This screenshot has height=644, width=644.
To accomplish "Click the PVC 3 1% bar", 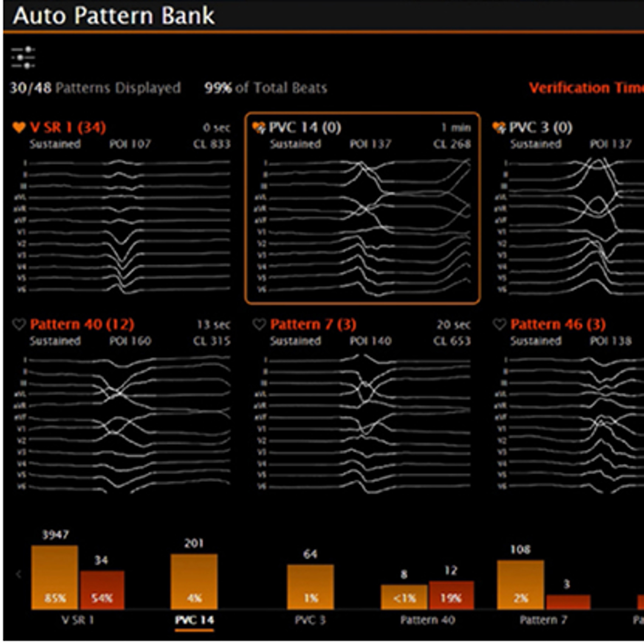I will pos(310,587).
